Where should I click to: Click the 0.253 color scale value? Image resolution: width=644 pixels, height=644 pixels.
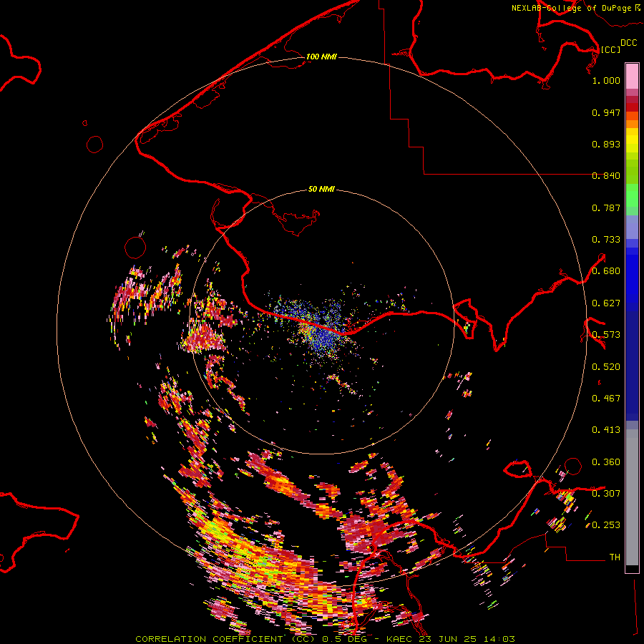coord(606,525)
